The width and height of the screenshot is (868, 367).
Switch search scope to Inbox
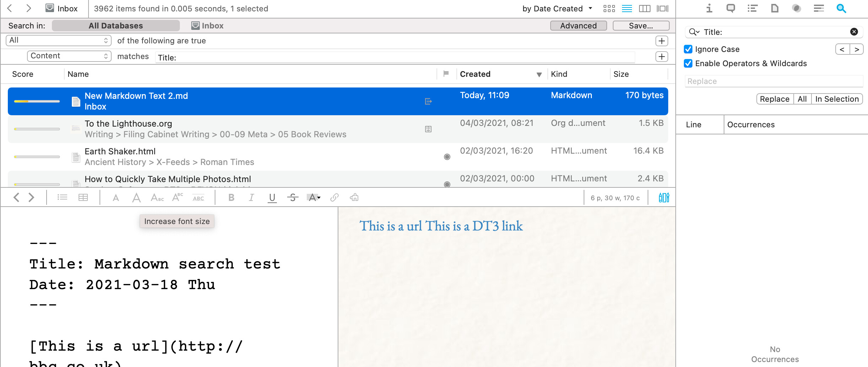208,26
